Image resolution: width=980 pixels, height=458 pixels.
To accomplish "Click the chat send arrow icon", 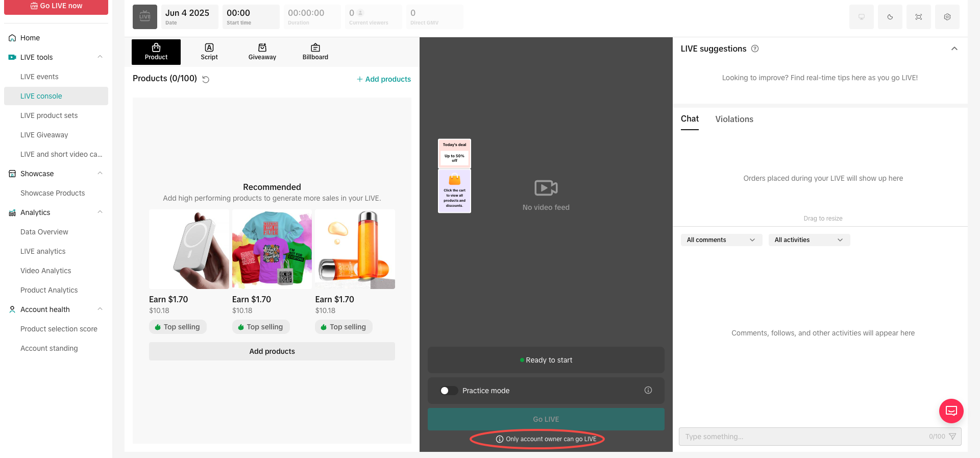I will point(952,437).
